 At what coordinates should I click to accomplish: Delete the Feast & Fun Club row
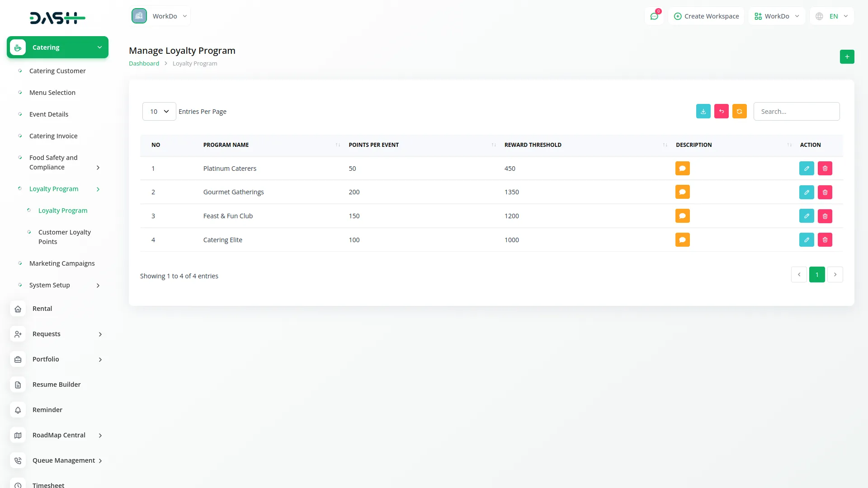[825, 216]
